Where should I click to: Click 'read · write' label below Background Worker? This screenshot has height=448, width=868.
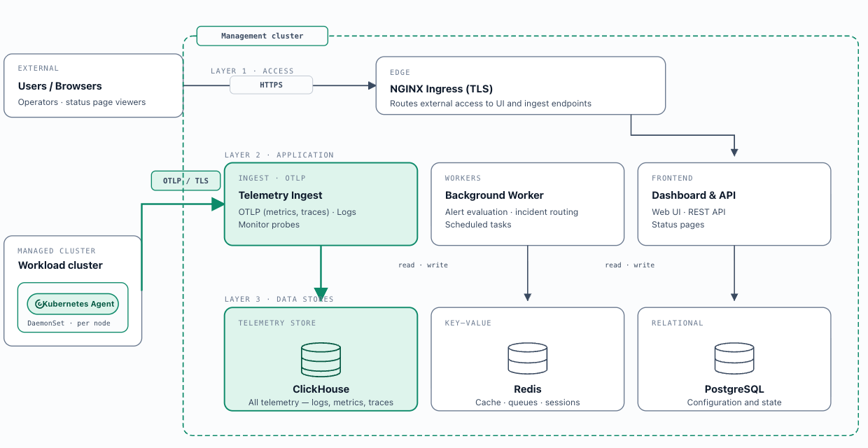pos(423,265)
